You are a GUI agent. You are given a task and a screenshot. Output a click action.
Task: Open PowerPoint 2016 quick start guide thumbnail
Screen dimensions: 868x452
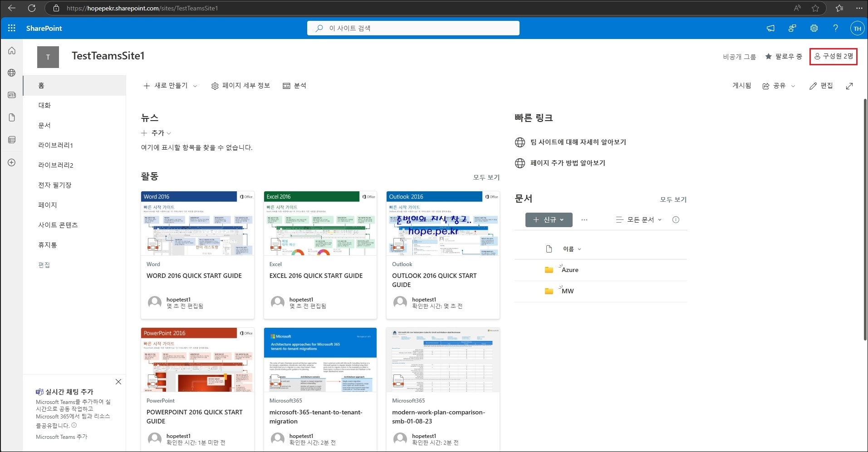point(197,360)
